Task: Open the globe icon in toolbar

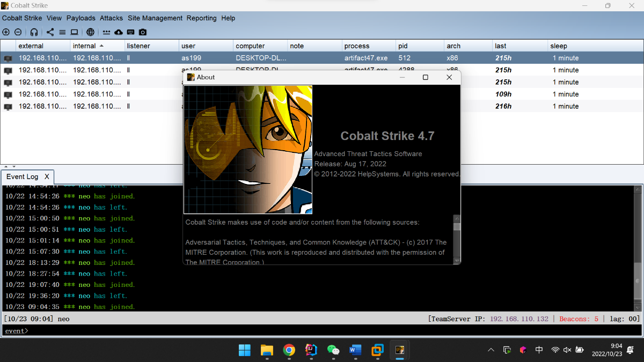Action: [x=91, y=32]
